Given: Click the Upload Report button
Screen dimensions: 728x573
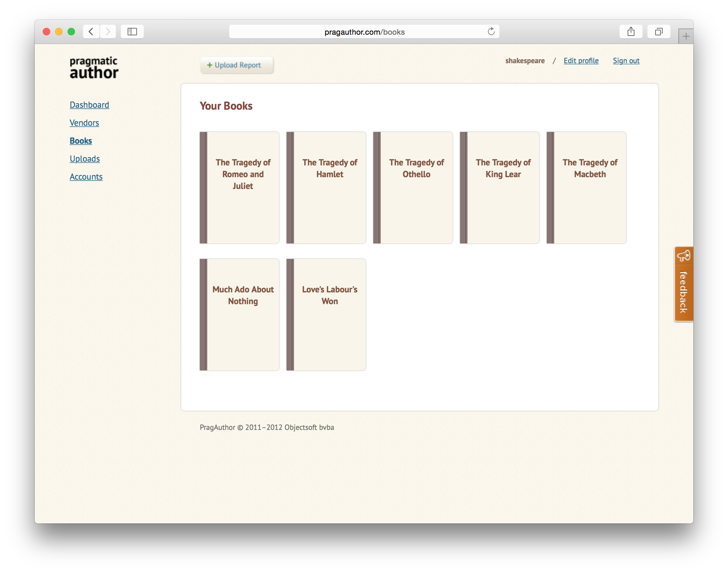Looking at the screenshot, I should pyautogui.click(x=237, y=65).
